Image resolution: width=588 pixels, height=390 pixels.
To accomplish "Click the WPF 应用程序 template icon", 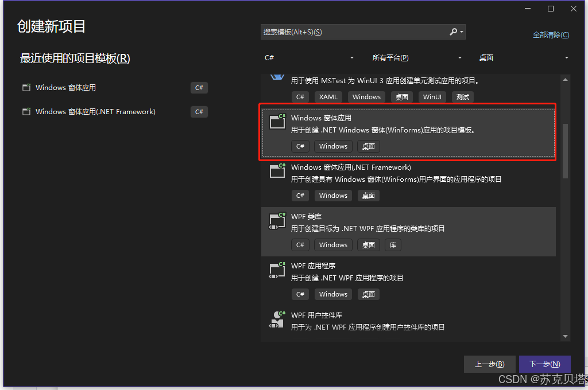I will [277, 270].
